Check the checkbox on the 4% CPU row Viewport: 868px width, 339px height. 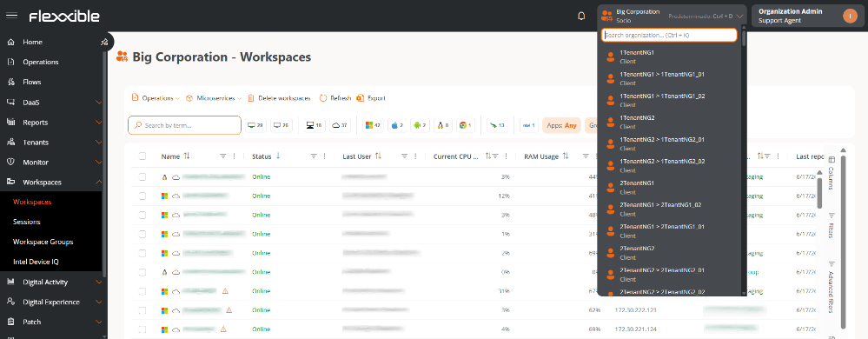142,329
